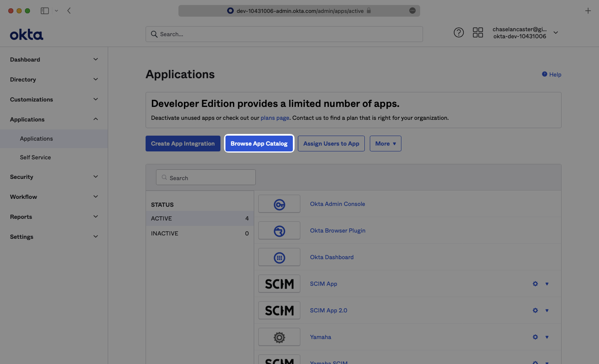
Task: Toggle the browser sidebar icon
Action: (x=45, y=10)
